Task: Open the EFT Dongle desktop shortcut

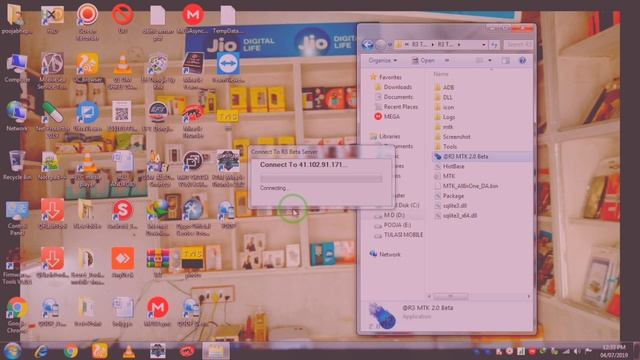Action: pyautogui.click(x=158, y=116)
